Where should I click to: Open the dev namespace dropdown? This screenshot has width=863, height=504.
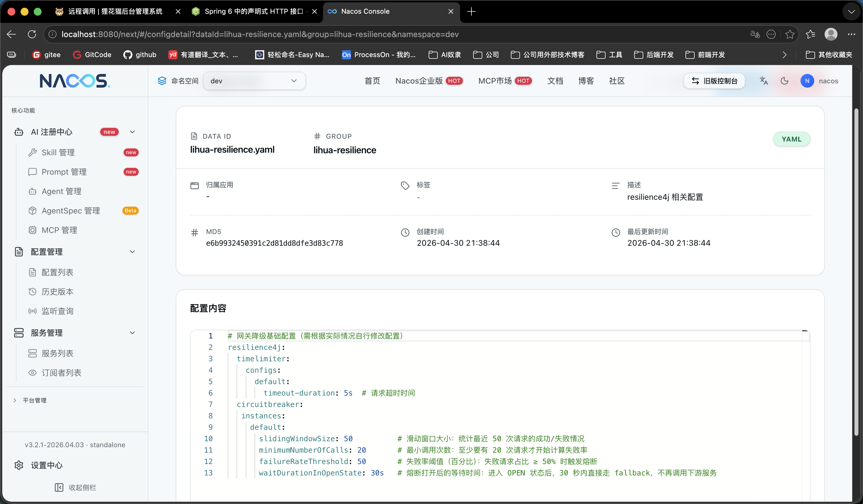tap(254, 81)
